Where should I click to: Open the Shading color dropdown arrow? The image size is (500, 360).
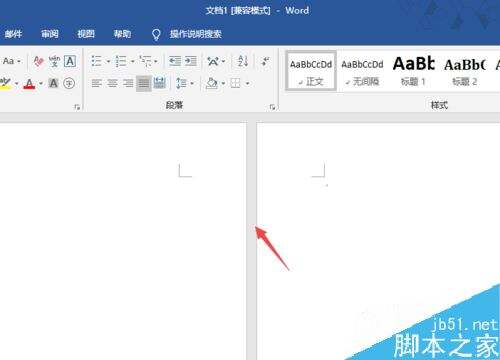pyautogui.click(x=223, y=83)
